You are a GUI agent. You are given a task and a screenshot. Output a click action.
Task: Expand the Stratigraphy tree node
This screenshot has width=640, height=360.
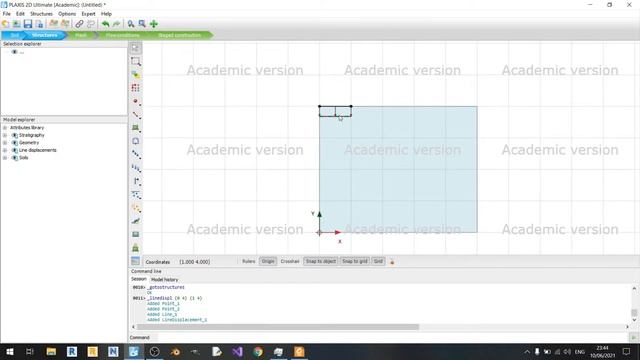(x=5, y=135)
